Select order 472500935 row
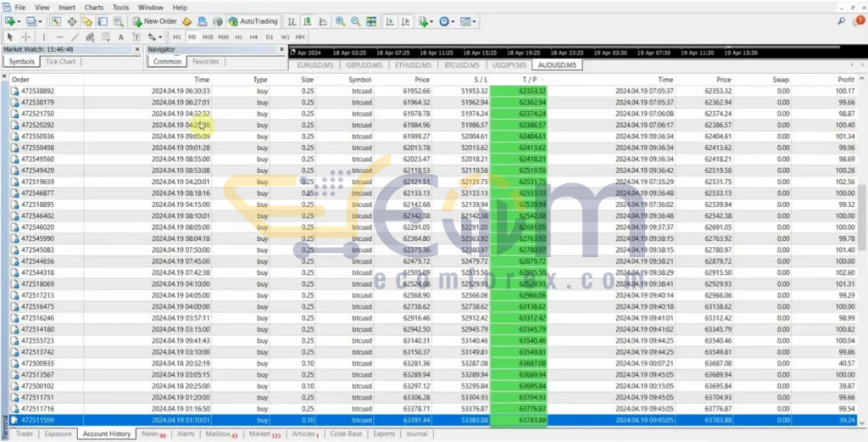The width and height of the screenshot is (868, 442). pos(433,363)
